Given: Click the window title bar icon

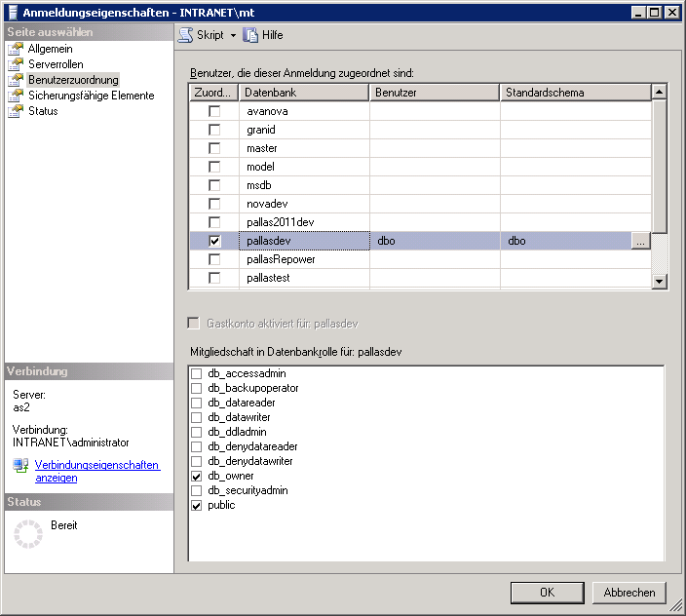Looking at the screenshot, I should click(x=13, y=13).
